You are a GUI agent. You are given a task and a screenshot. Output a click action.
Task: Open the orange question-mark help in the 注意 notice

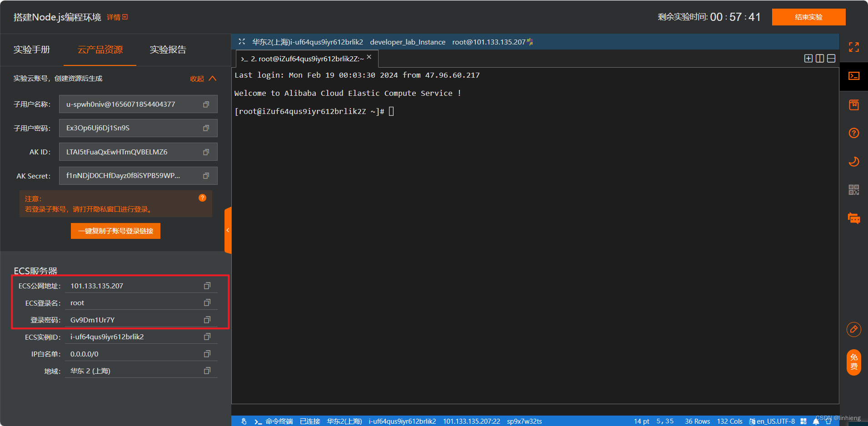[x=202, y=198]
